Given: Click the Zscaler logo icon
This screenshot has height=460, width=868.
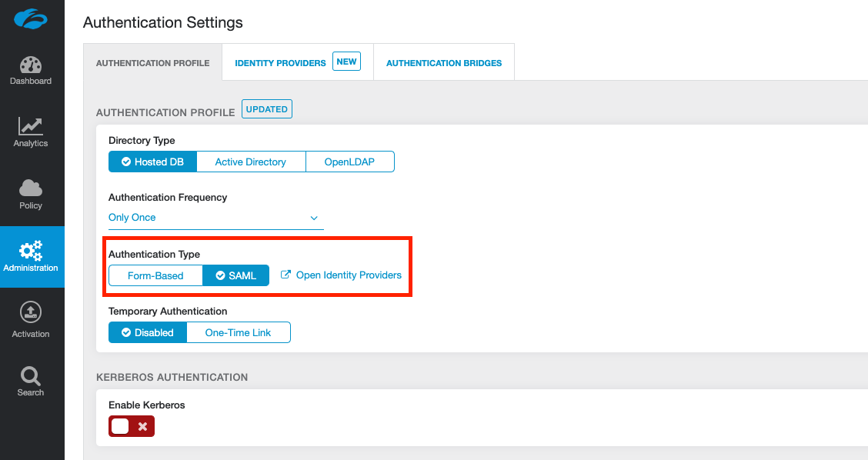Looking at the screenshot, I should (x=31, y=20).
